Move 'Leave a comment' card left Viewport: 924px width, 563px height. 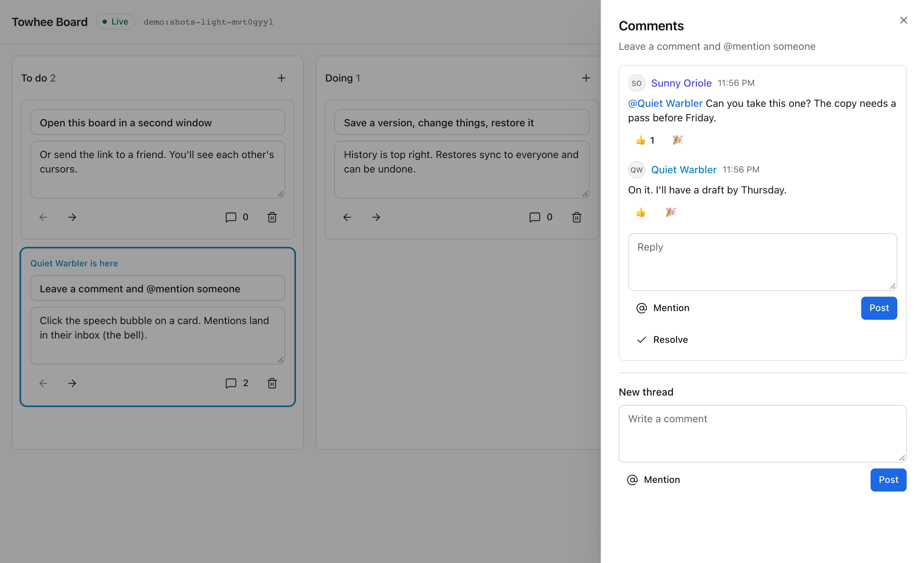43,383
